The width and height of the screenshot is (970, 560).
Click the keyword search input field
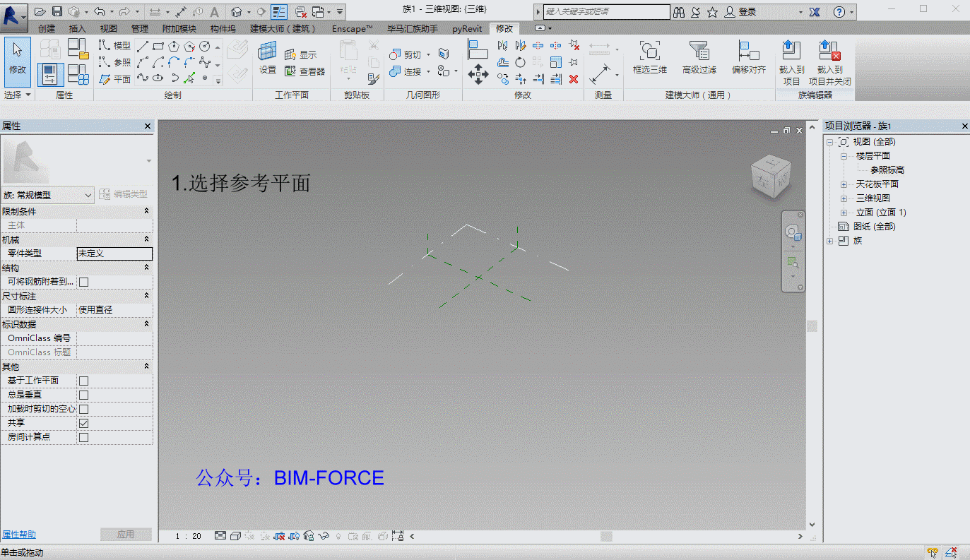coord(606,12)
